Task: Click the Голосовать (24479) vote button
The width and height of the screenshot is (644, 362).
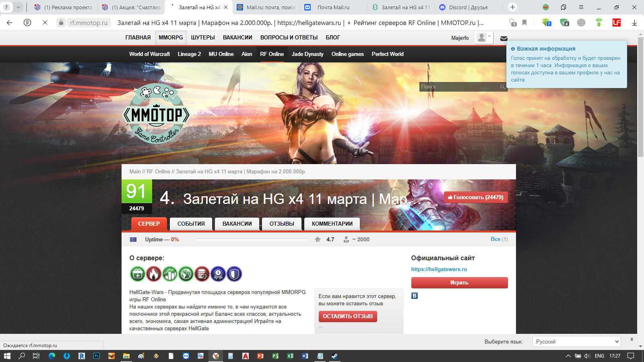Action: click(x=476, y=197)
